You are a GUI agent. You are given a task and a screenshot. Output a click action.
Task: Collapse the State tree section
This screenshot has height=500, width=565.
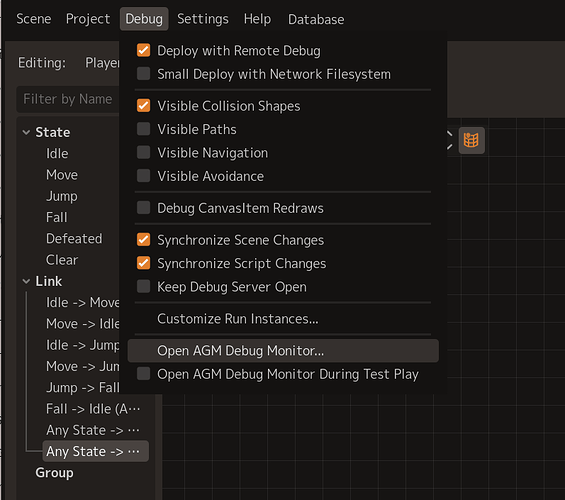[x=26, y=132]
